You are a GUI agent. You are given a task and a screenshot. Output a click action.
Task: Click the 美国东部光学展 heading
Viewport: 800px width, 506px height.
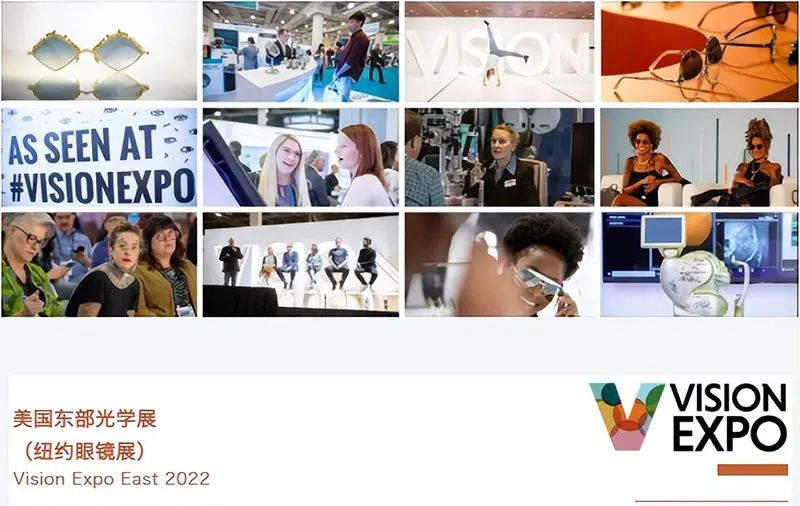[x=85, y=419]
